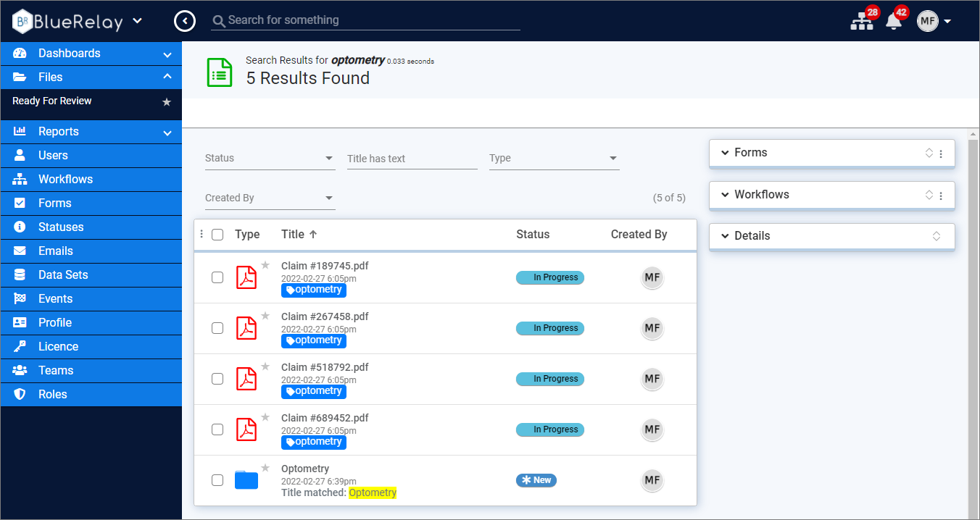Screen dimensions: 980x520
Task: Expand the Forms side panel
Action: [724, 153]
